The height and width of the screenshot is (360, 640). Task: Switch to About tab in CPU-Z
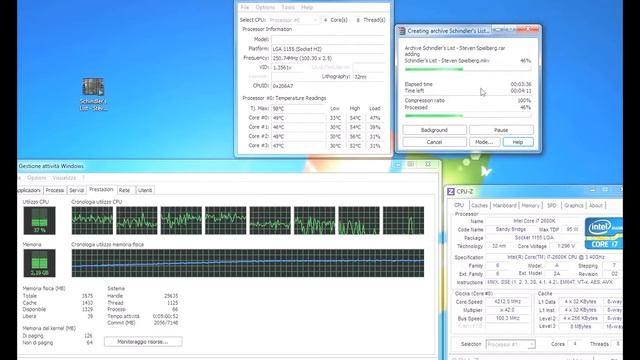click(x=596, y=206)
